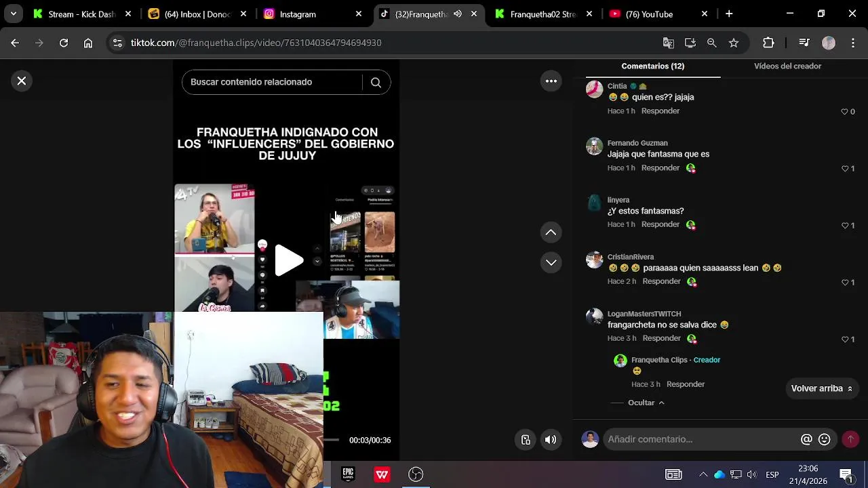Open Epic Games from taskbar
This screenshot has height=488, width=868.
click(348, 474)
